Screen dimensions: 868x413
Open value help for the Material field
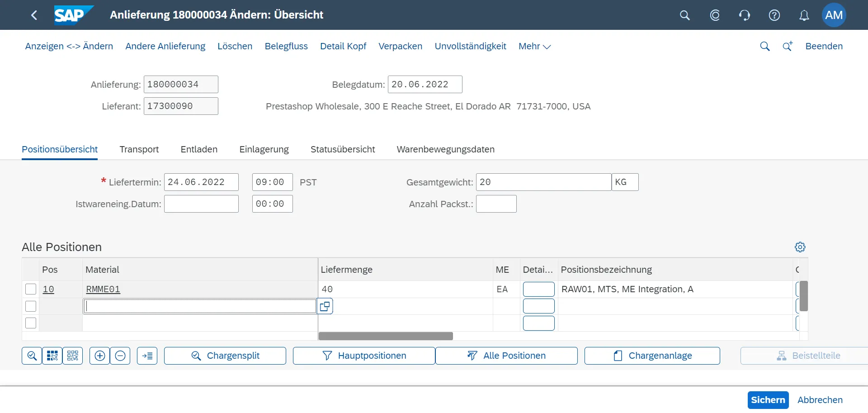pos(325,306)
